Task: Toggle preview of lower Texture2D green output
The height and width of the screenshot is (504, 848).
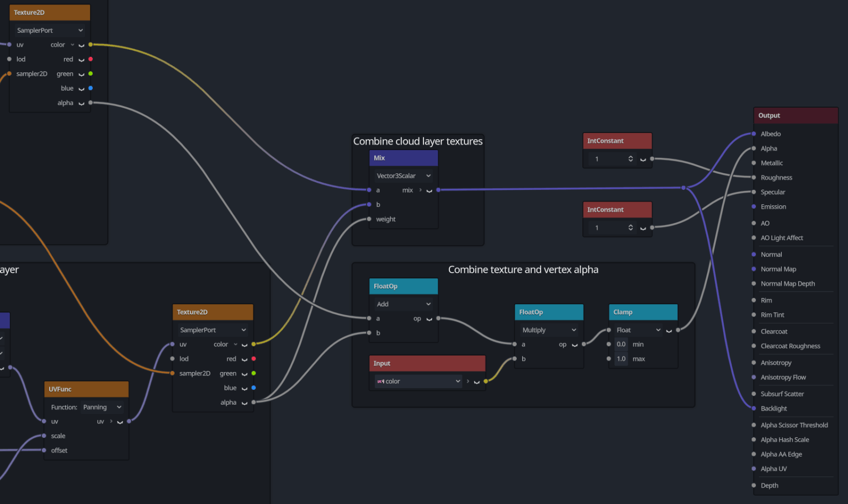Action: coord(245,373)
